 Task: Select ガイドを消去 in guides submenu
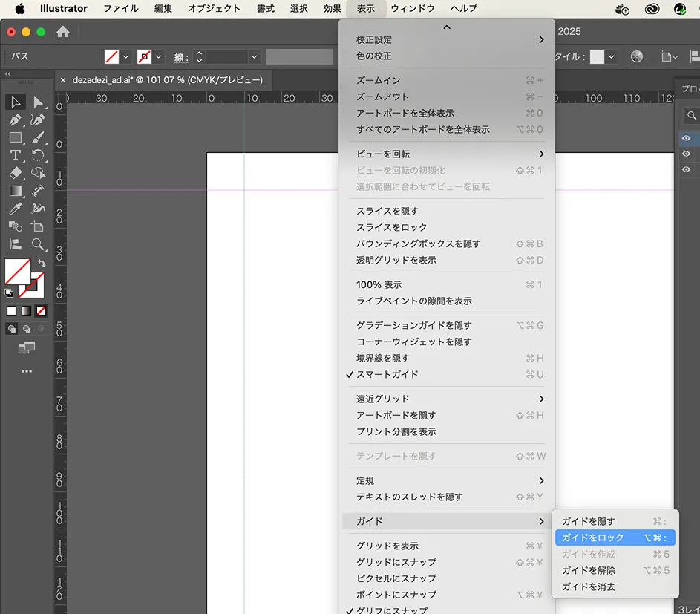click(588, 587)
